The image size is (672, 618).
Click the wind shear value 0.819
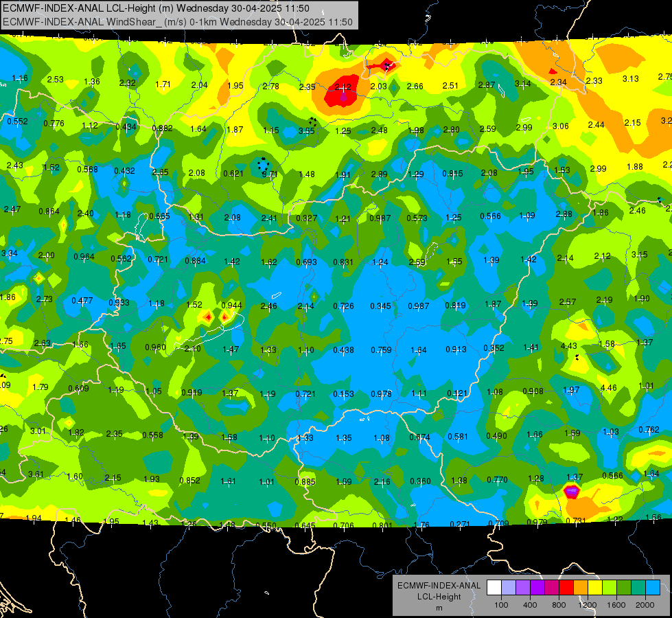tap(456, 306)
